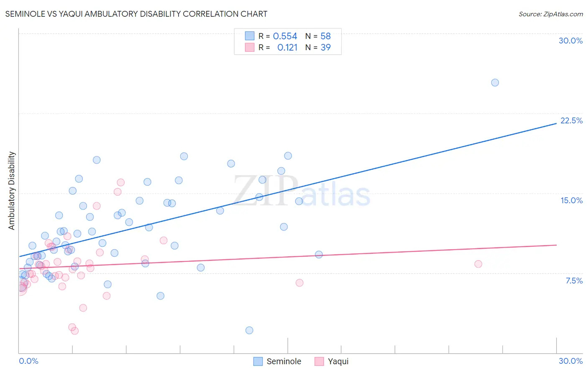Image resolution: width=588 pixels, height=373 pixels.
Task: Click the 0.0% x-axis label
Action: (28, 361)
